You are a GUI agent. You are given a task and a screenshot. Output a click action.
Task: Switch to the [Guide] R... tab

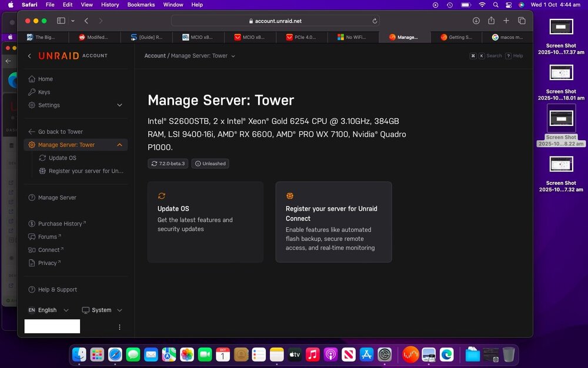146,37
